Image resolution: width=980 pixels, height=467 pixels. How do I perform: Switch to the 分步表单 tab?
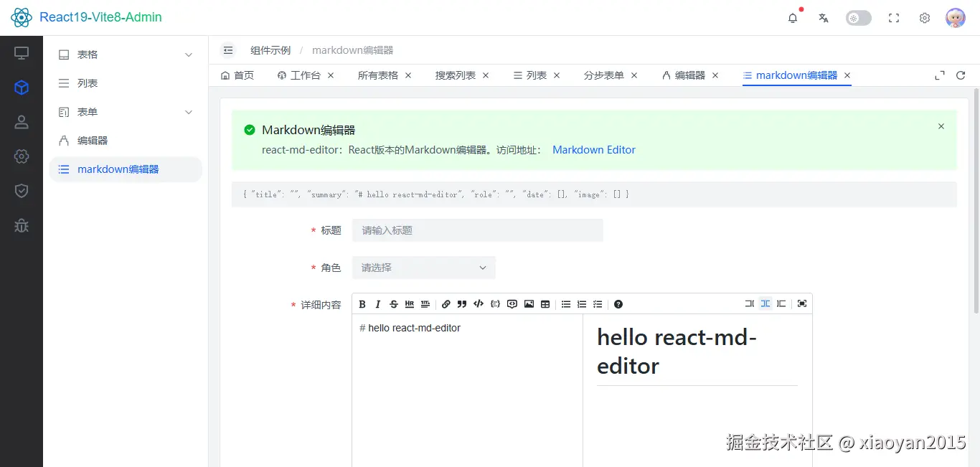click(604, 75)
